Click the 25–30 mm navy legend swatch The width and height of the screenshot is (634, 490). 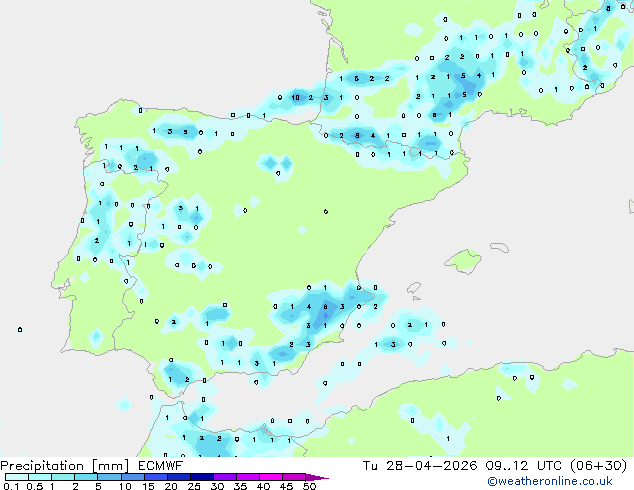(x=201, y=477)
